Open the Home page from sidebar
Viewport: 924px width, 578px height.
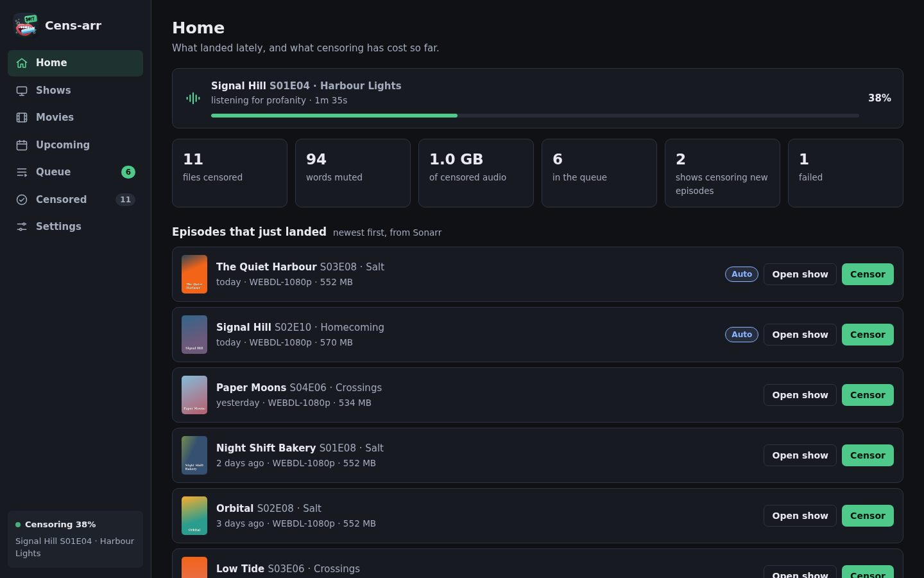(75, 63)
